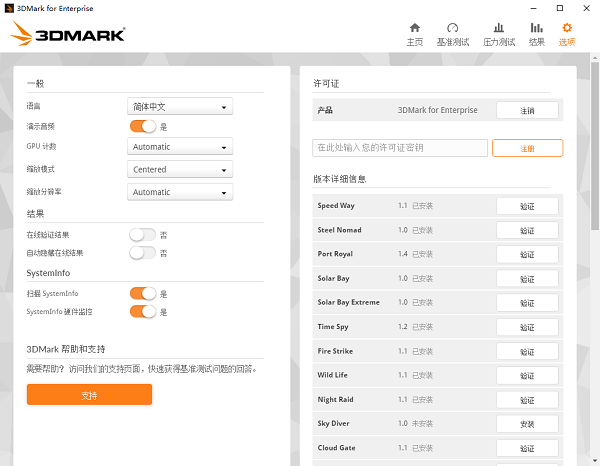This screenshot has height=466, width=600.
Task: Open the 语言 language dropdown
Action: click(x=180, y=106)
